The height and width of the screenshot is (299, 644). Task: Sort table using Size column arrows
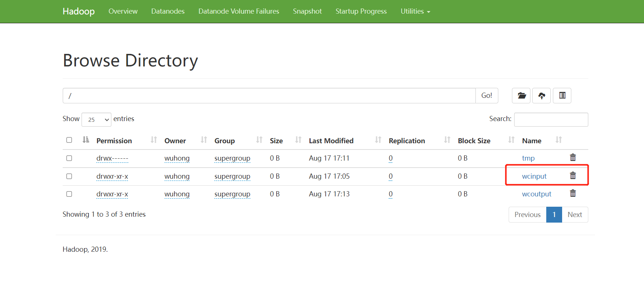298,140
